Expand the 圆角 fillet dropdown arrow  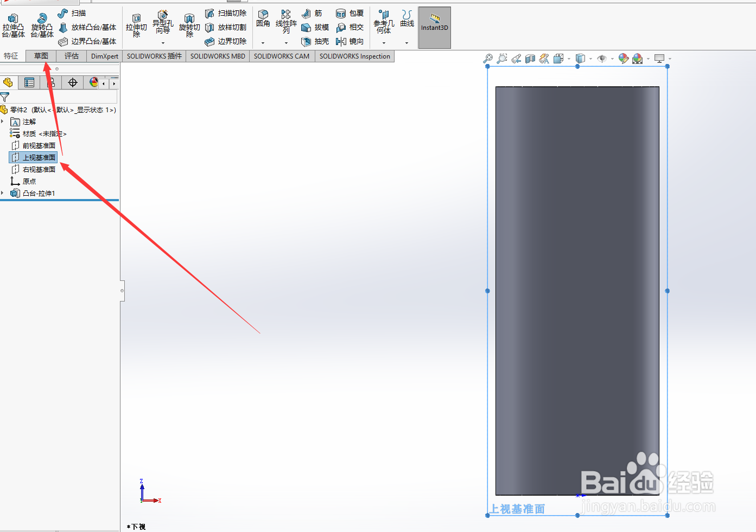tap(263, 43)
